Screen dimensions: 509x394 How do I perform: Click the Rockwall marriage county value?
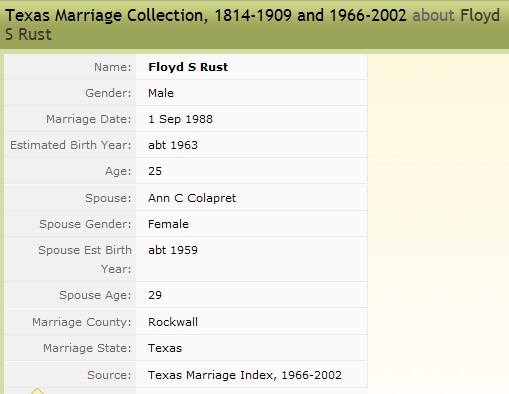[x=173, y=322]
